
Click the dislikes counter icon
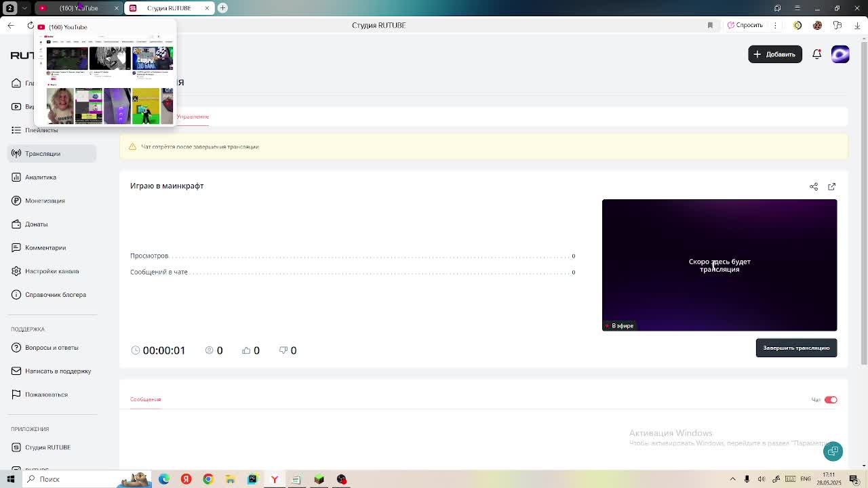point(283,350)
